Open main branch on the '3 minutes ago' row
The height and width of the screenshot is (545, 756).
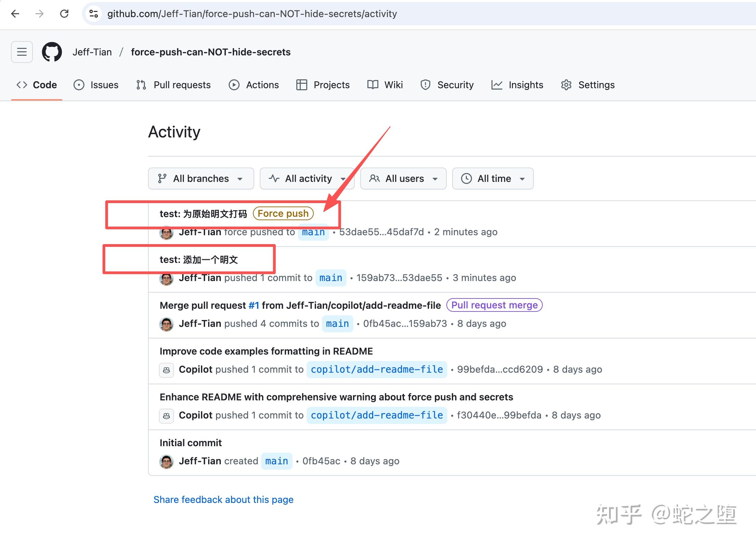[331, 278]
